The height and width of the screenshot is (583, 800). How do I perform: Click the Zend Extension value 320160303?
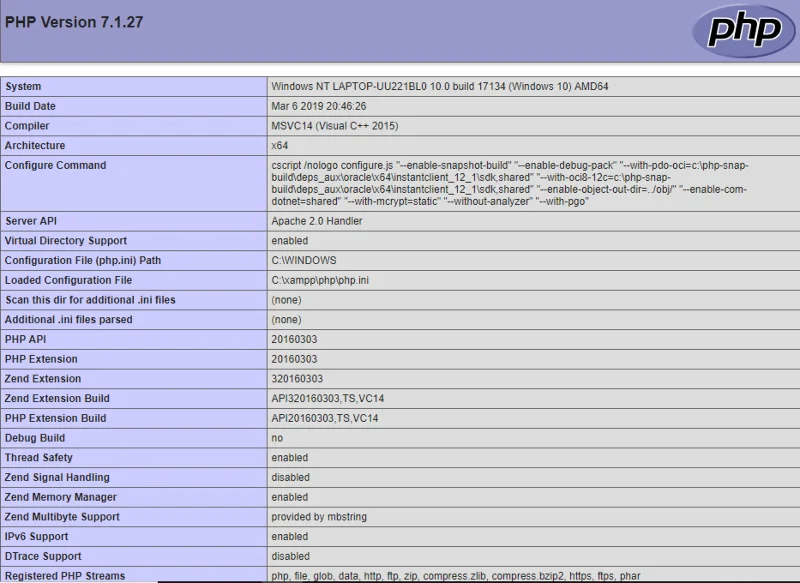click(x=297, y=378)
